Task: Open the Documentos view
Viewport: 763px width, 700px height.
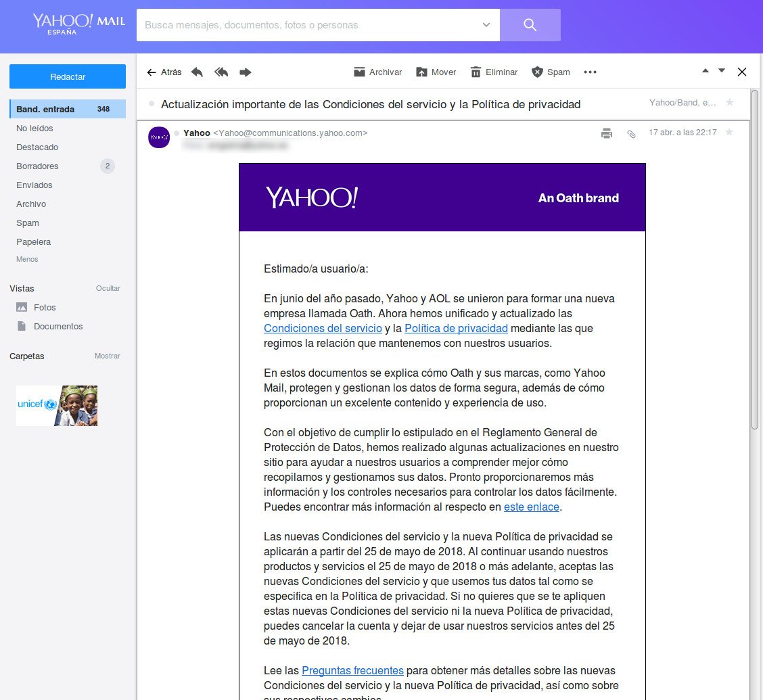Action: tap(50, 327)
